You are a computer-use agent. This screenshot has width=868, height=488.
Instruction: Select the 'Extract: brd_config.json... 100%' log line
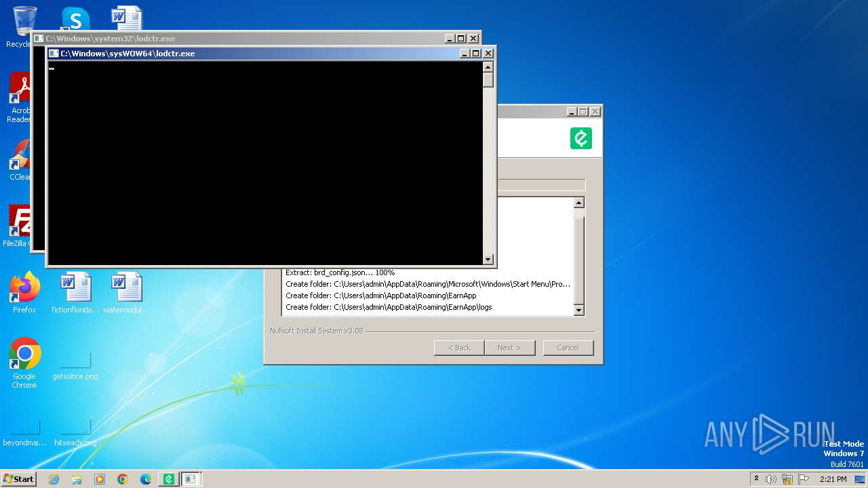[x=340, y=272]
